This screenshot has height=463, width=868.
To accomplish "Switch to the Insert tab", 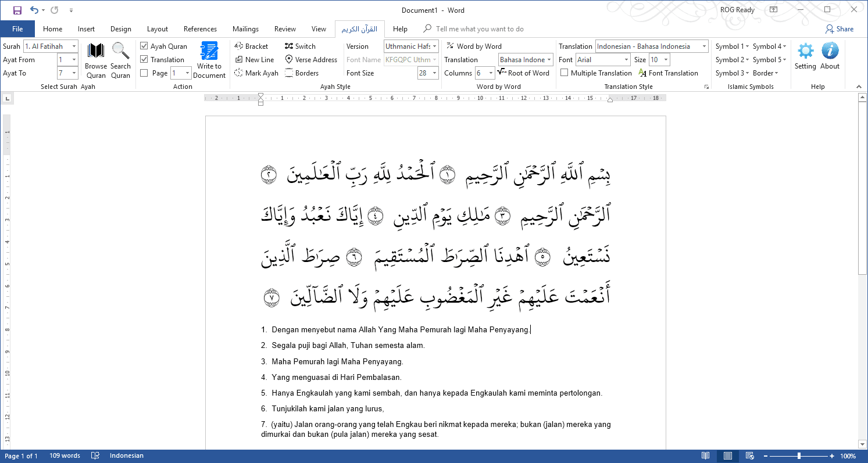I will pyautogui.click(x=86, y=29).
